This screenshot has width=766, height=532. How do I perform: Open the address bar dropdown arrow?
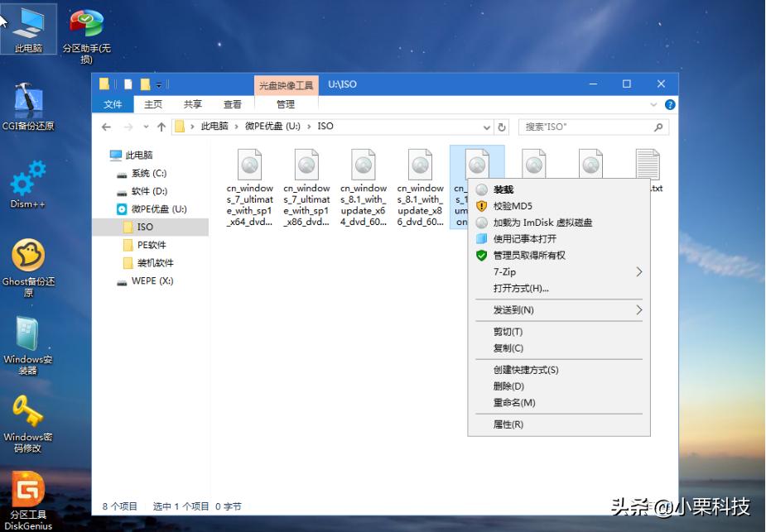[x=487, y=127]
